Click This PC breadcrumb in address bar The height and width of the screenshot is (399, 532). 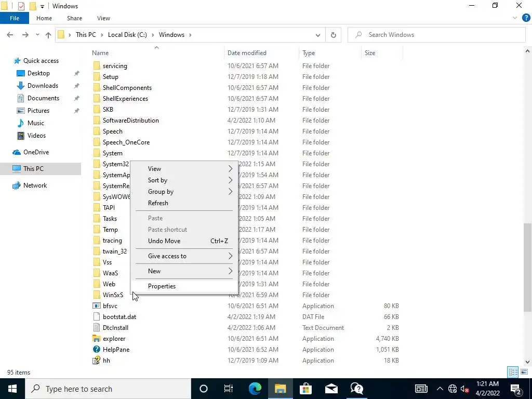point(86,35)
